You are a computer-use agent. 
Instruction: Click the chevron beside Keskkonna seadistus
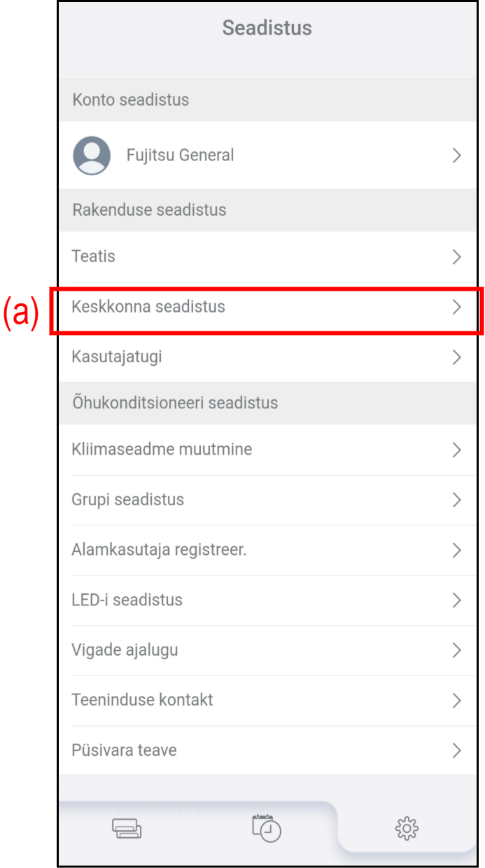(x=457, y=307)
